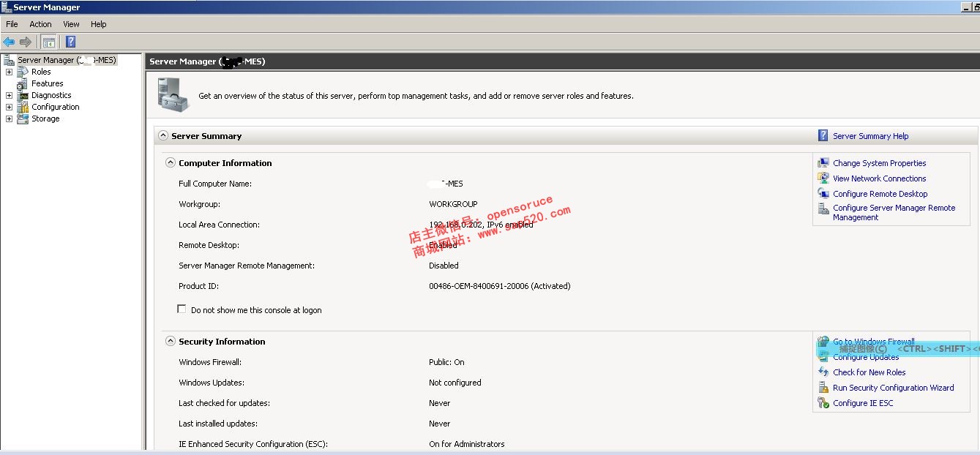Click the Configure Remote Desktop icon

click(x=823, y=194)
